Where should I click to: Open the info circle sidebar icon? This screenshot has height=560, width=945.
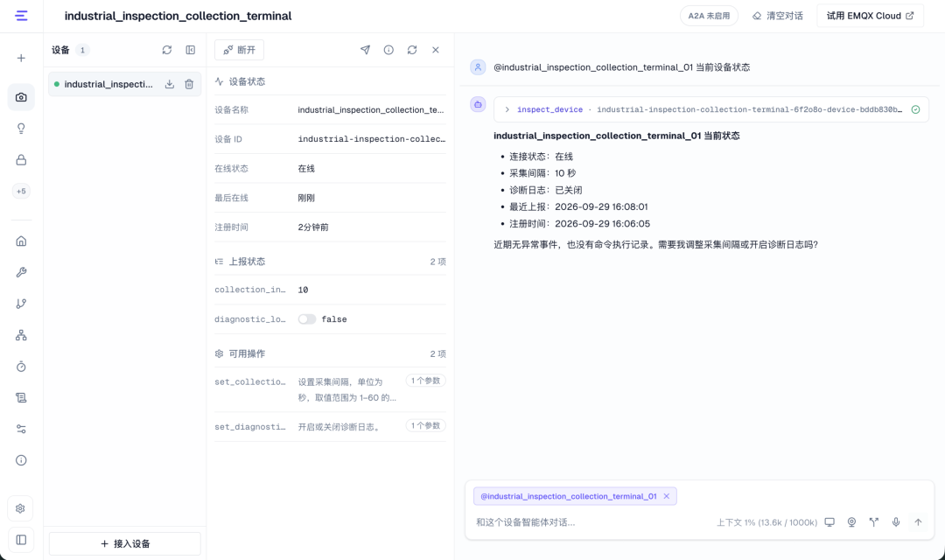pos(21,460)
